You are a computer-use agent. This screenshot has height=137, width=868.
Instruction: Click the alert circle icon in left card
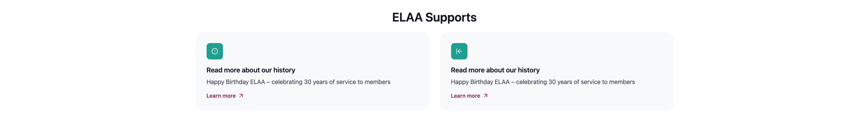tap(215, 51)
